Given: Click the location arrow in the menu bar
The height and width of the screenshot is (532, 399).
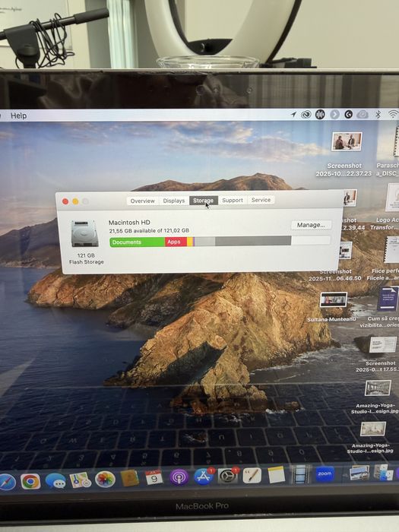Looking at the screenshot, I should [x=293, y=115].
